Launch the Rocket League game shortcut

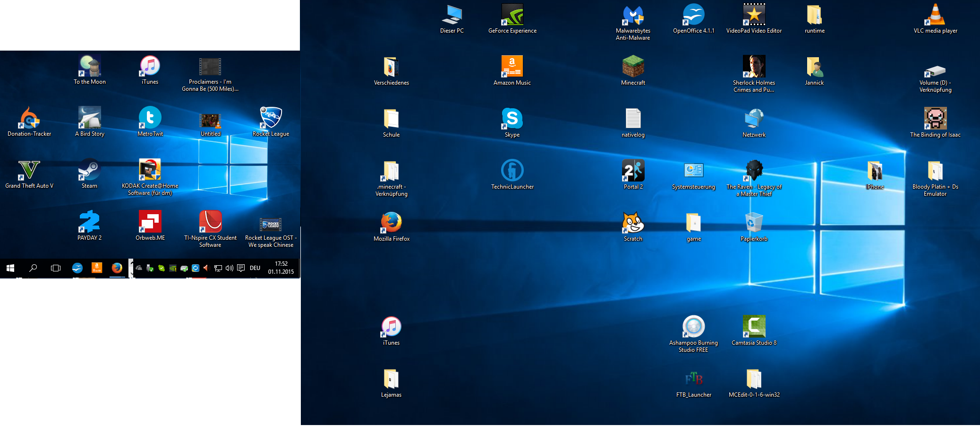click(271, 122)
